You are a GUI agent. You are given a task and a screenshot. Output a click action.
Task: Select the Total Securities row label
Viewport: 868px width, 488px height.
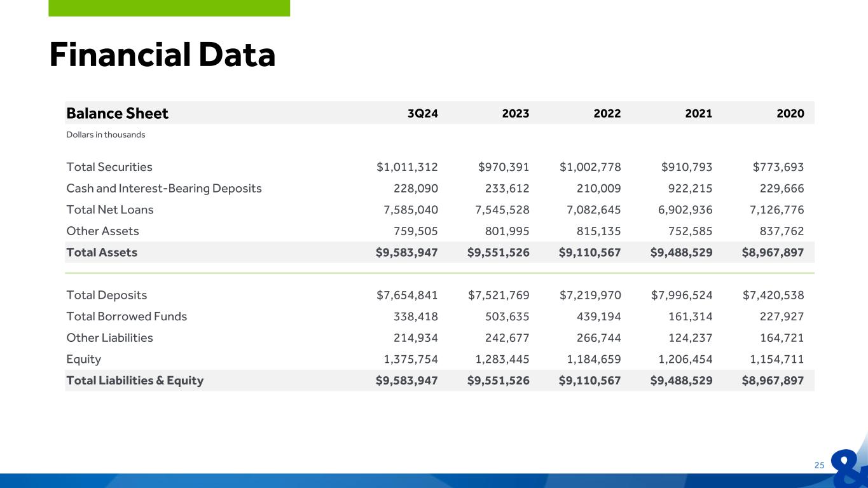tap(109, 167)
